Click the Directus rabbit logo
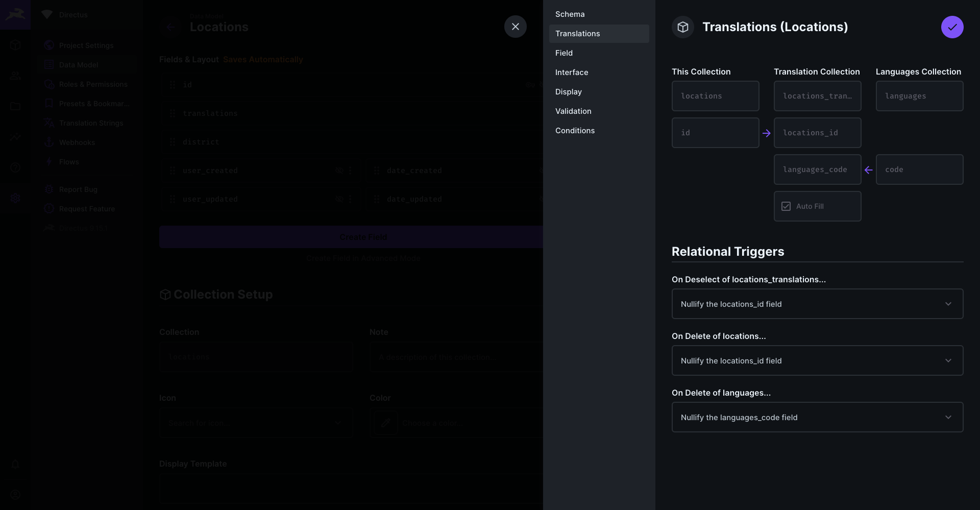 click(x=15, y=15)
